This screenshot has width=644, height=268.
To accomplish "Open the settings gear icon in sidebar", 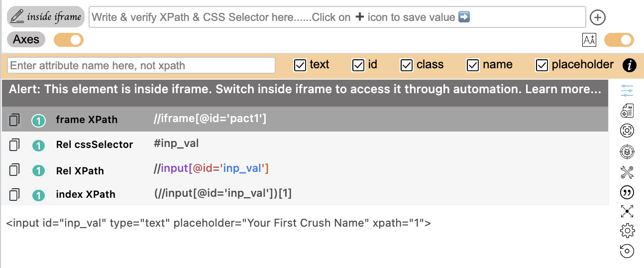I will point(627,231).
